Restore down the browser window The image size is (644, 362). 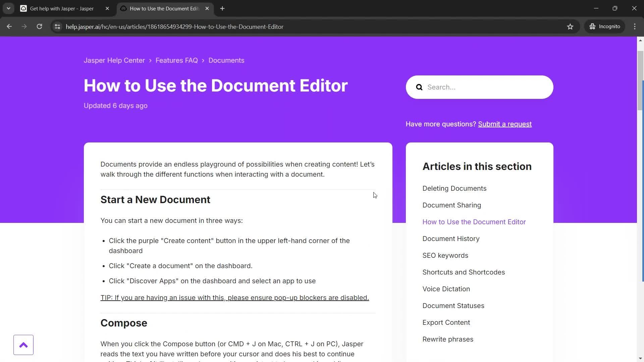[615, 8]
